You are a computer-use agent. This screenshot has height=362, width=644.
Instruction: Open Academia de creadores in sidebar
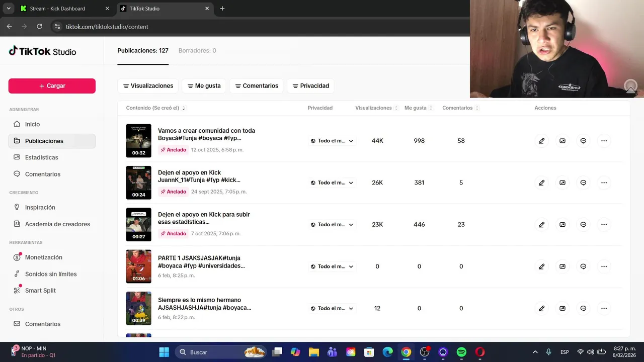click(x=52, y=224)
